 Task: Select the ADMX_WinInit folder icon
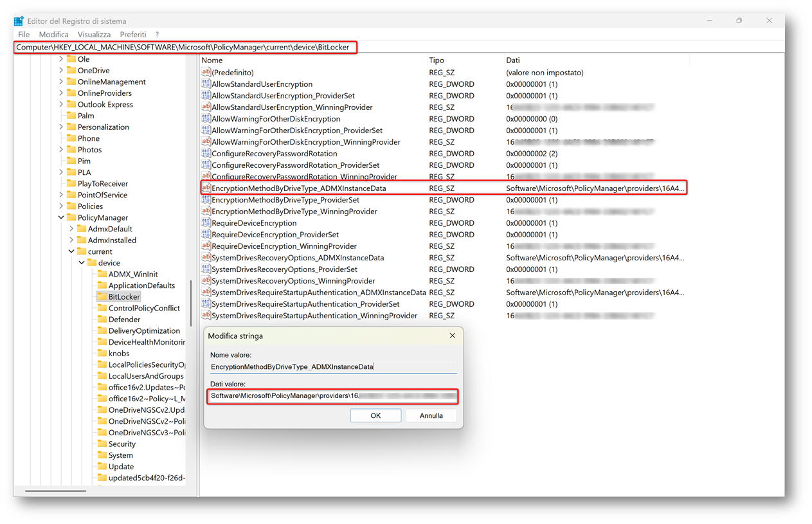[x=102, y=274]
